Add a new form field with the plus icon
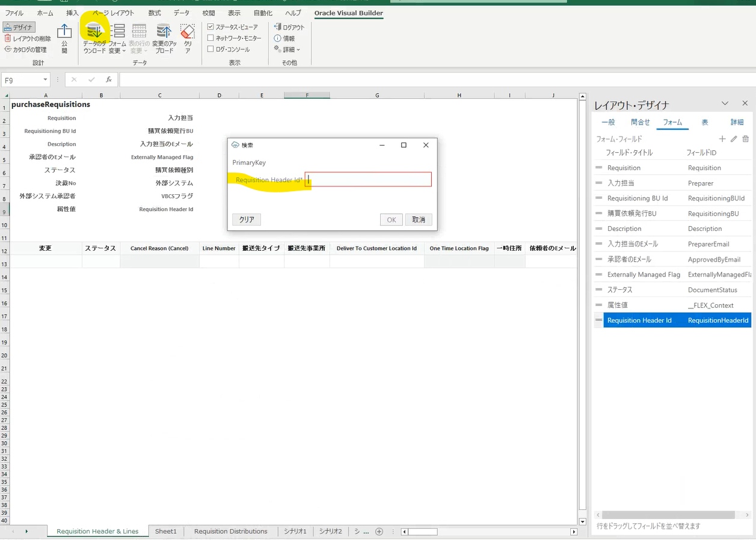This screenshot has height=540, width=756. click(x=722, y=138)
